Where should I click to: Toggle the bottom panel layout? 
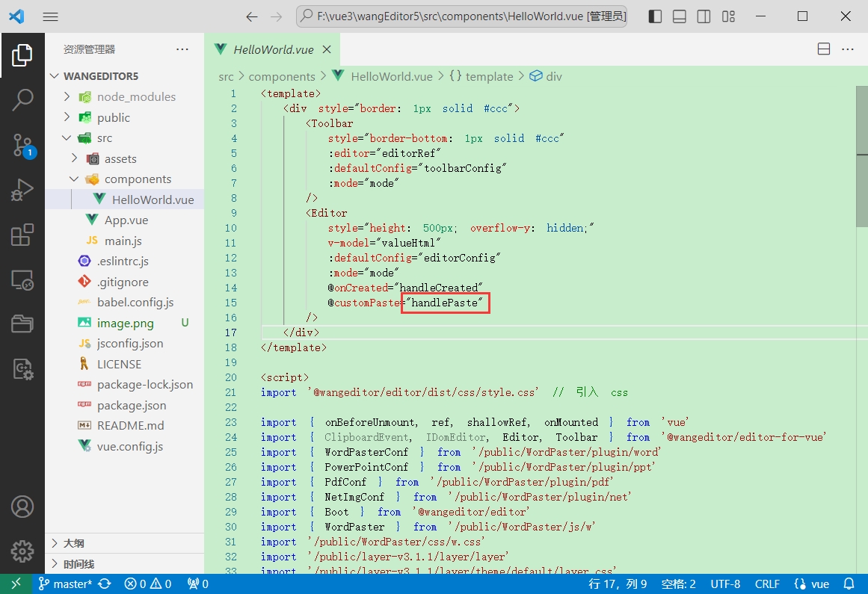click(x=680, y=16)
